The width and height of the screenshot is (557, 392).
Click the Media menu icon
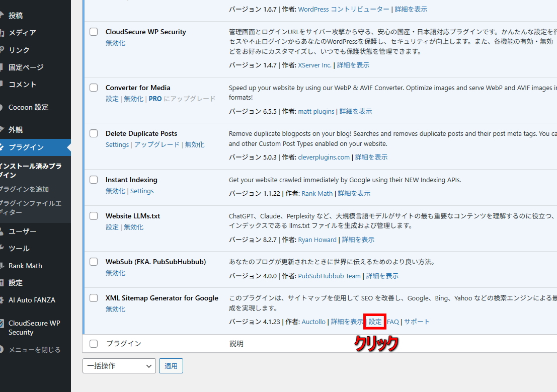pyautogui.click(x=2, y=33)
